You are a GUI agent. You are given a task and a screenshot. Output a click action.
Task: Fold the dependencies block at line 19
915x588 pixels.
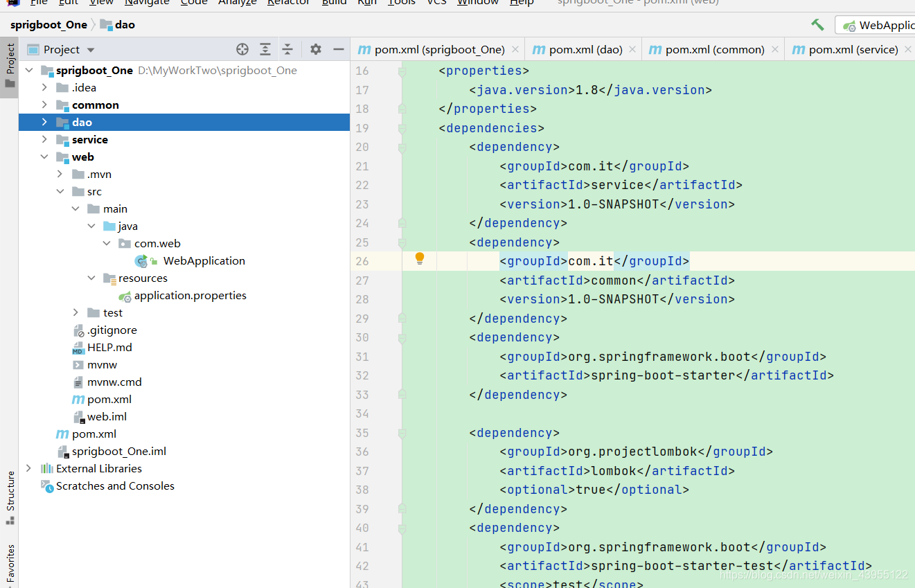pos(401,127)
